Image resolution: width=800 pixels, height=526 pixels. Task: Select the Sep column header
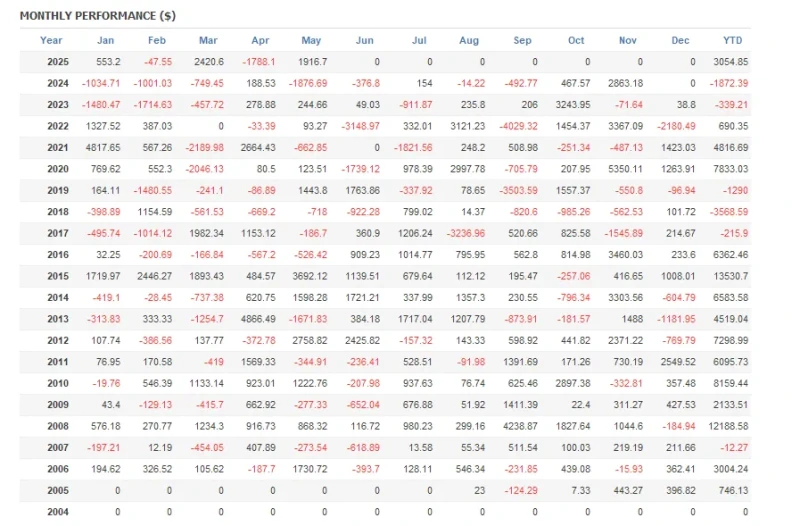(x=522, y=40)
